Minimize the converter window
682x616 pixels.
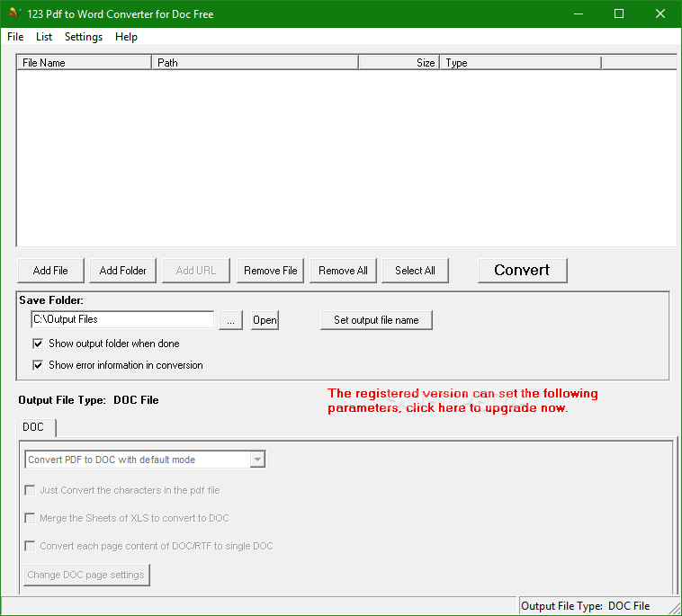[x=578, y=13]
